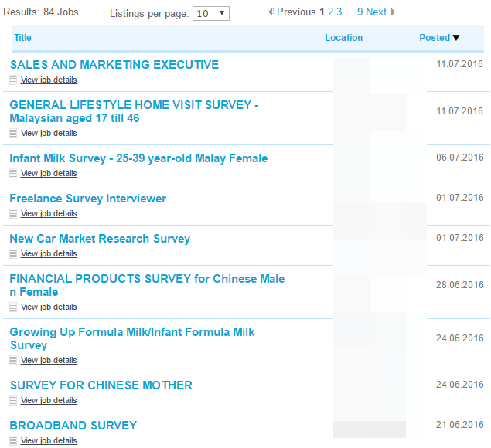View job details for Financial Products Survey
The height and width of the screenshot is (448, 491).
coord(49,307)
